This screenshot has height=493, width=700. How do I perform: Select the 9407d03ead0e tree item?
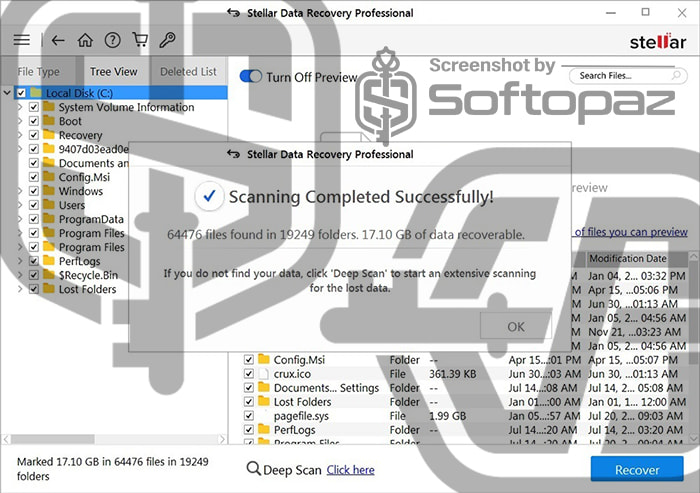tap(93, 149)
